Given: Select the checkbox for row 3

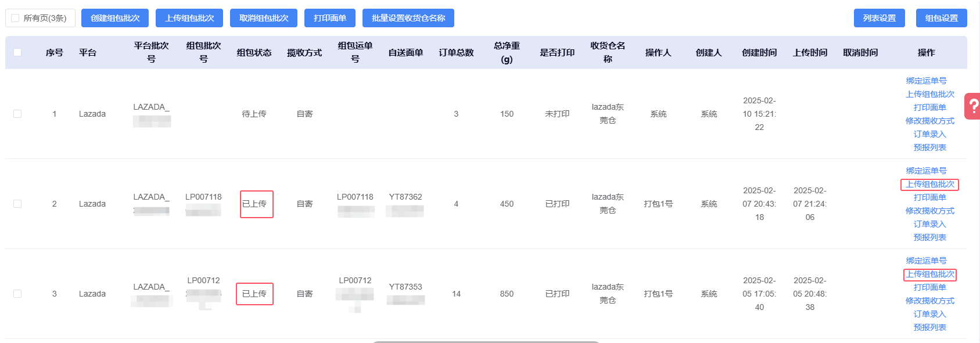Looking at the screenshot, I should (x=17, y=294).
